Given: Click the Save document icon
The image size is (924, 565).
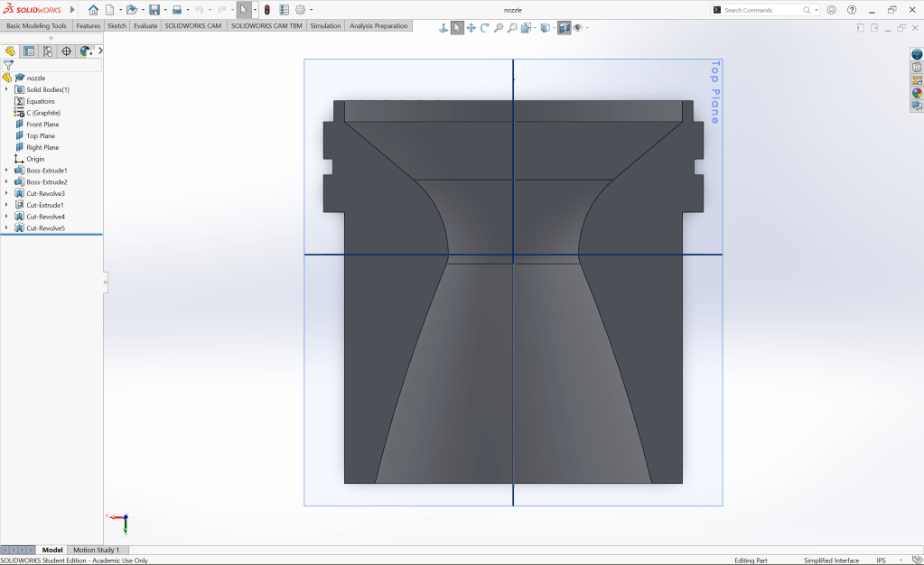Looking at the screenshot, I should (154, 10).
